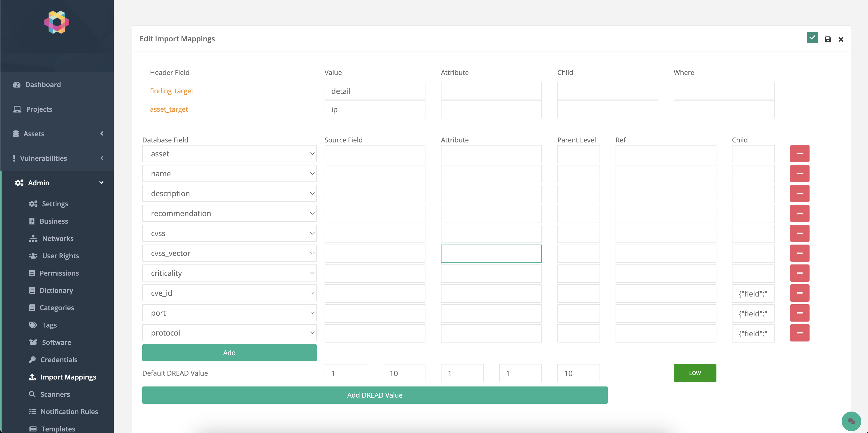868x433 pixels.
Task: Remove the port mapping row
Action: (800, 313)
